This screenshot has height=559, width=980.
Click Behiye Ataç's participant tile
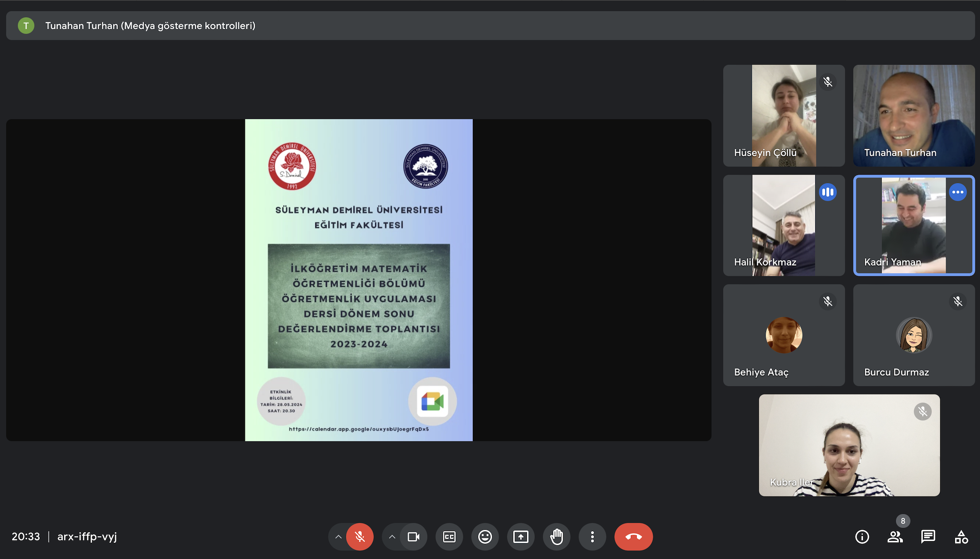784,335
